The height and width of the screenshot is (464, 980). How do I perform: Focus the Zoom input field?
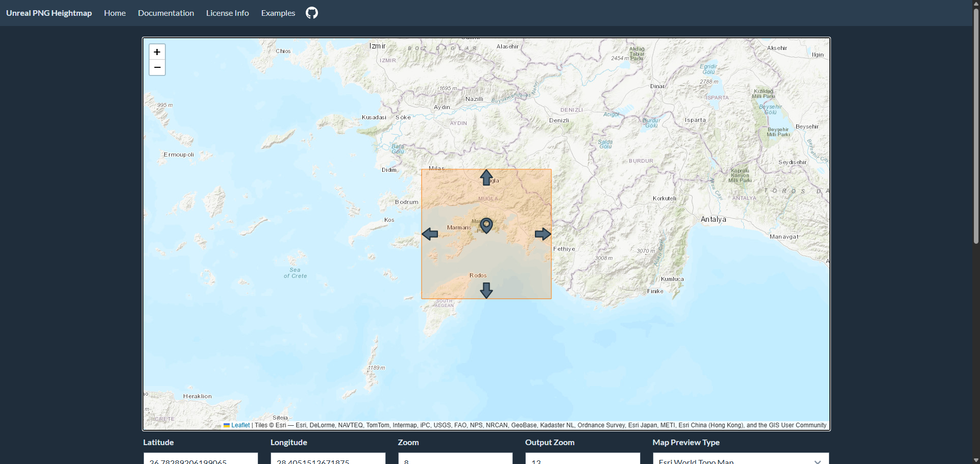click(x=455, y=458)
